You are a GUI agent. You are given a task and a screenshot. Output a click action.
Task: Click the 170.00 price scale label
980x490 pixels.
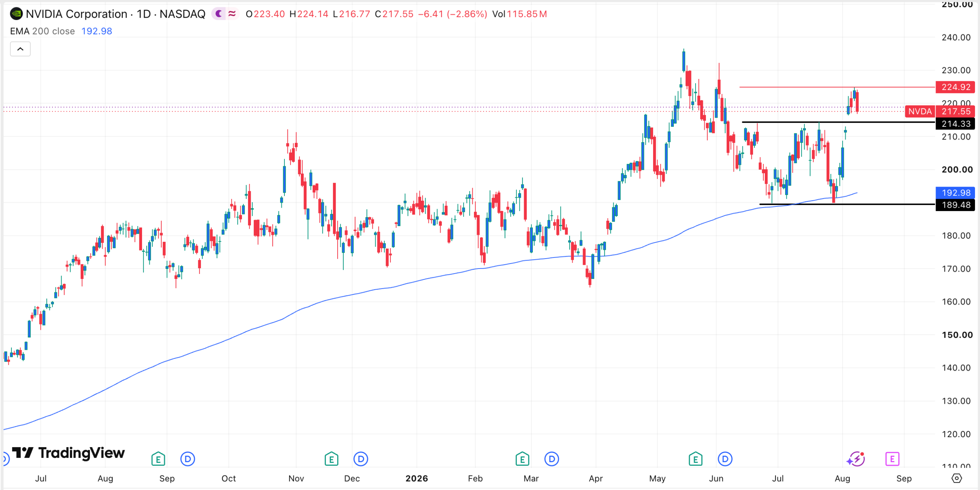click(x=956, y=269)
